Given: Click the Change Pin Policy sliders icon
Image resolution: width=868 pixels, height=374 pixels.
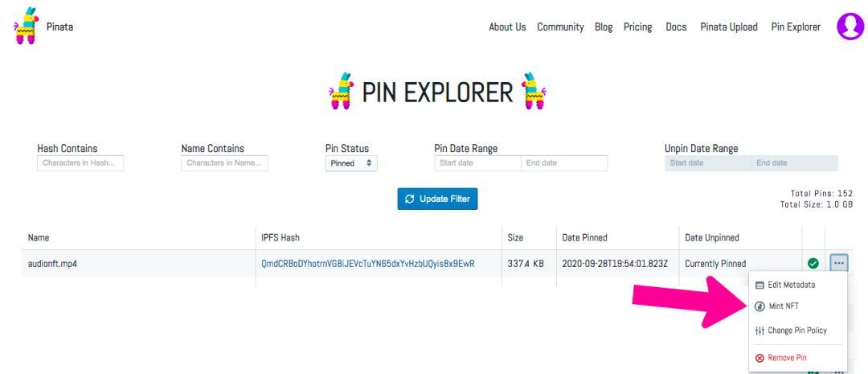Looking at the screenshot, I should pyautogui.click(x=759, y=331).
